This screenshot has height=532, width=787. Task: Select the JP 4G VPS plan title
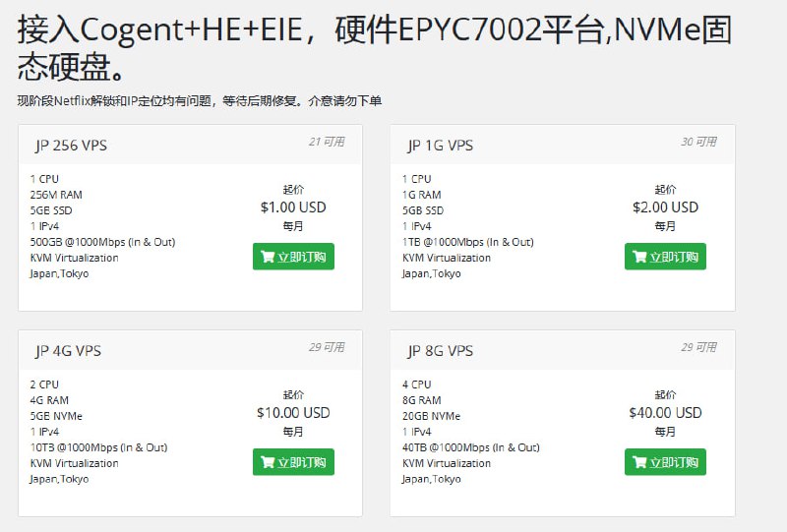tap(68, 351)
